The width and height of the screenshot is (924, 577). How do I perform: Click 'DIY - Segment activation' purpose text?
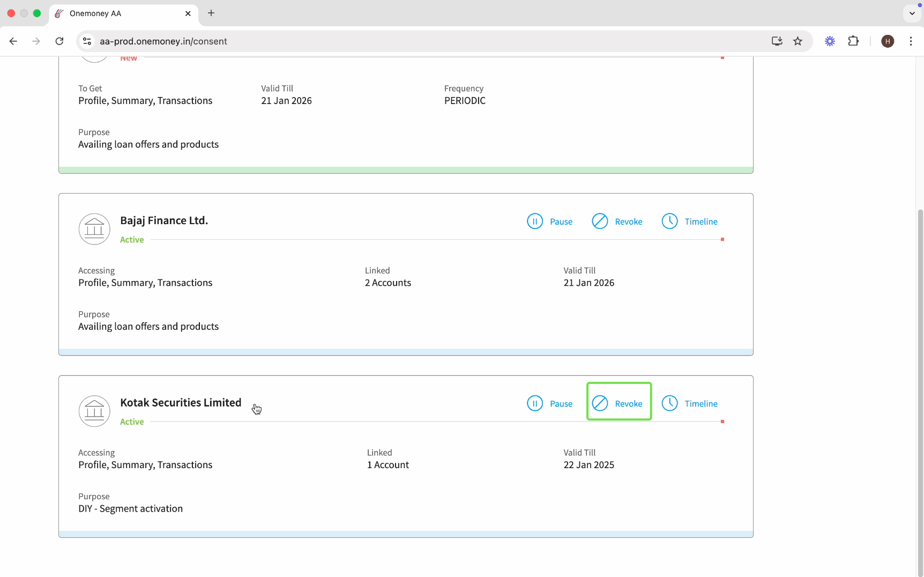pos(130,508)
